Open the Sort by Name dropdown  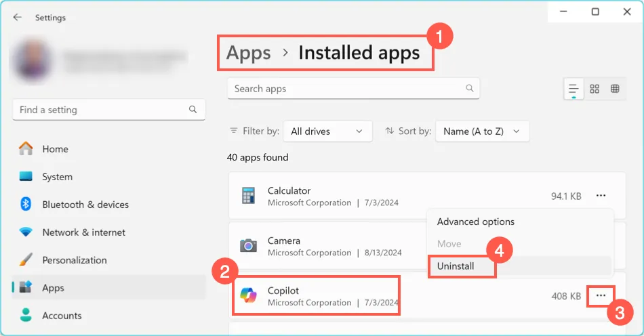(482, 131)
